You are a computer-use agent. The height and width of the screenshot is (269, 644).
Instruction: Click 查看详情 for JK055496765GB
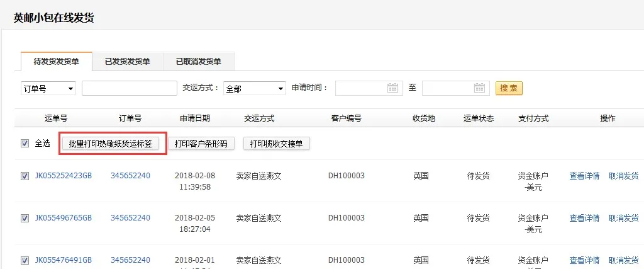[x=584, y=218]
